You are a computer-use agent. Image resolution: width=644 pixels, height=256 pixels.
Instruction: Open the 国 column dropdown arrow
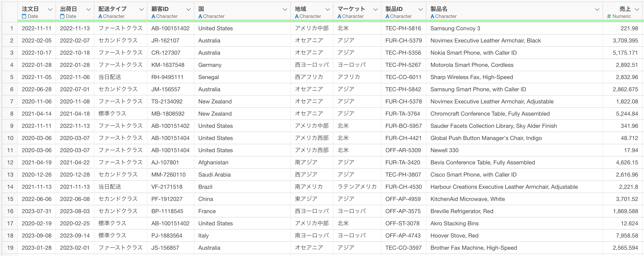click(285, 10)
